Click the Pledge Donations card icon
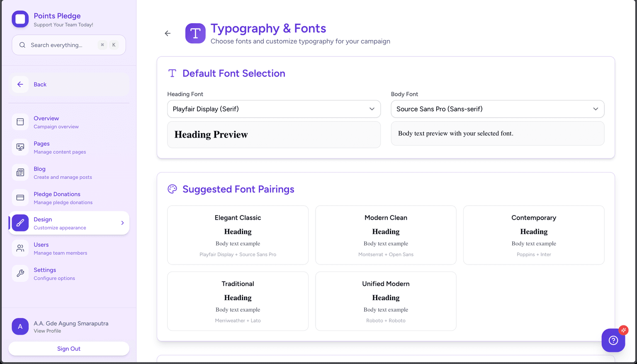This screenshot has width=637, height=364. point(20,198)
